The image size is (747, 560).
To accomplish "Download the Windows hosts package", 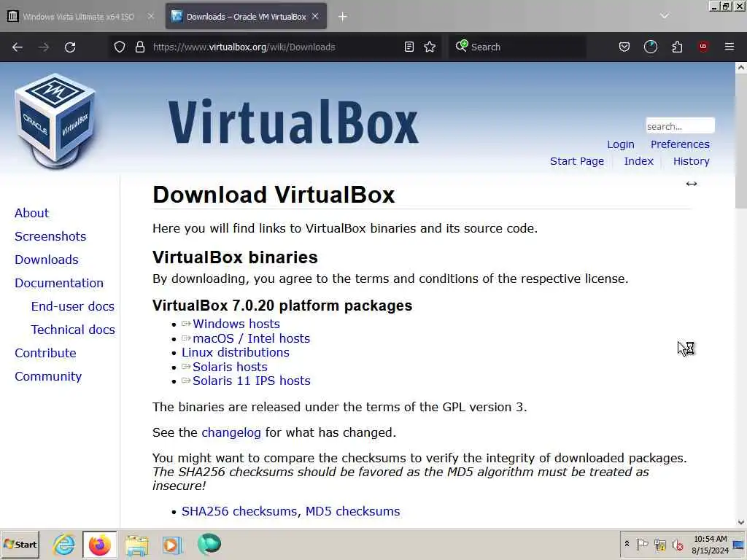I will tap(236, 324).
